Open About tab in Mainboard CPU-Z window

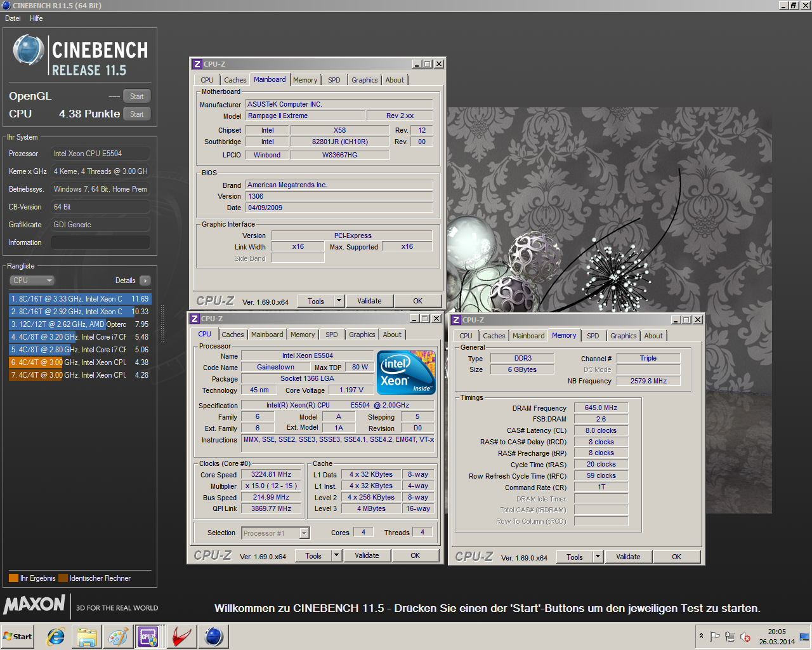[x=395, y=80]
